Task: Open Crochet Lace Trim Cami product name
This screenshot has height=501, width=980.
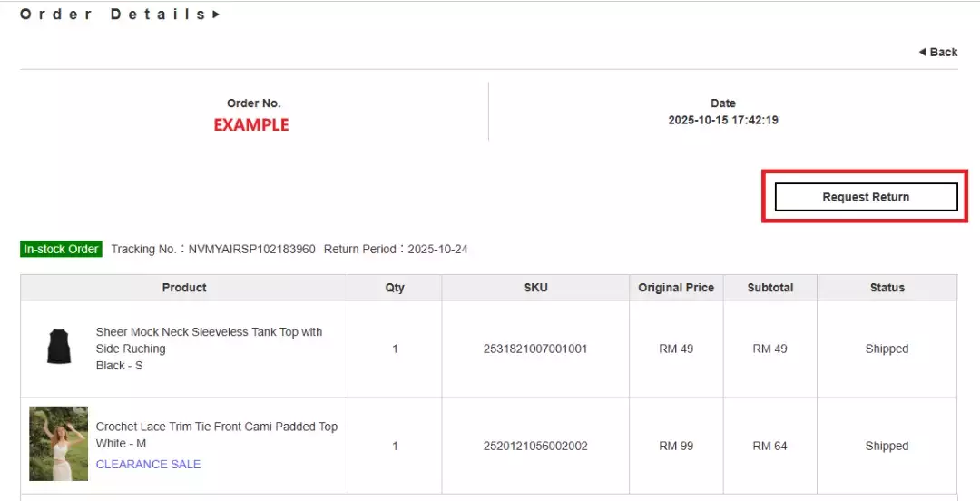Action: click(216, 427)
